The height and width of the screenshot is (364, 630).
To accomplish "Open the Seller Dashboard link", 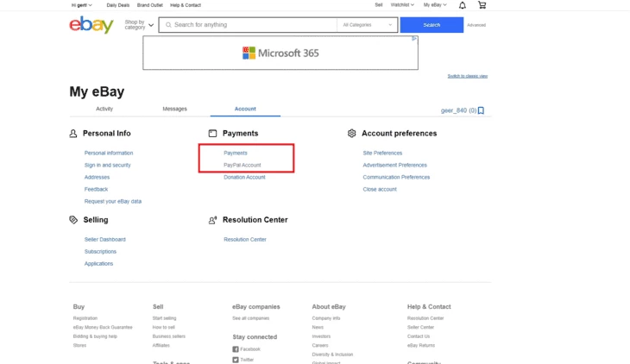I will (x=104, y=239).
